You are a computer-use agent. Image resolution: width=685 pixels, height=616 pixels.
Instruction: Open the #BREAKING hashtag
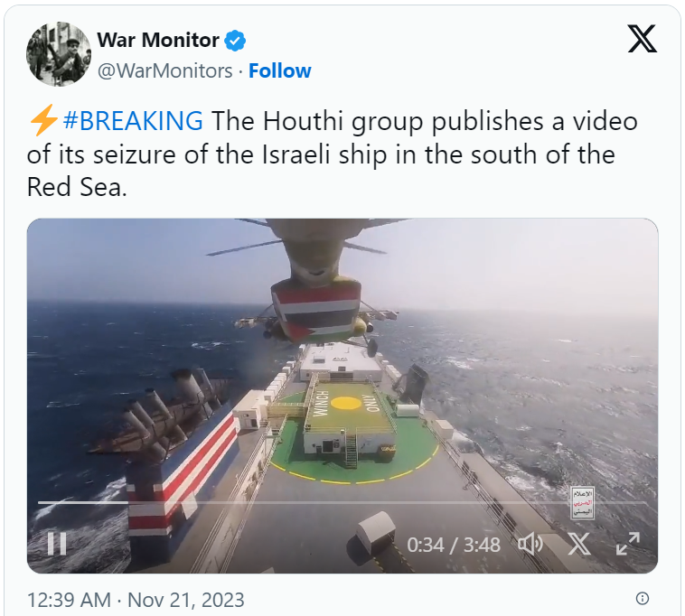(x=133, y=121)
